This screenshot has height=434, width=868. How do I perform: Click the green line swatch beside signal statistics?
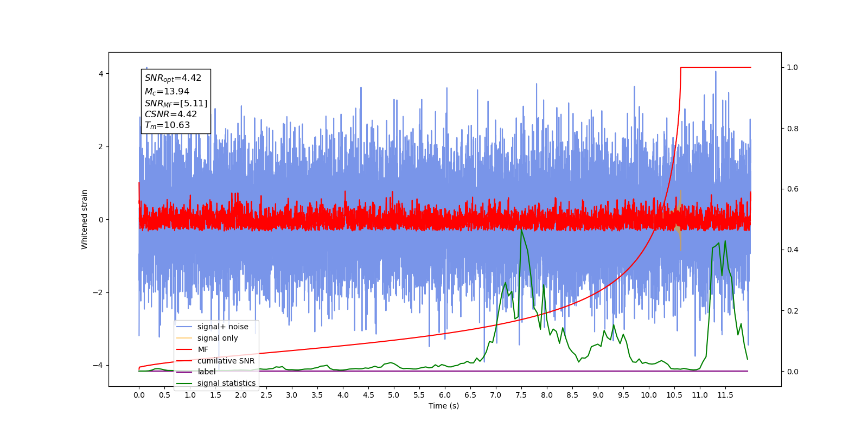[184, 383]
